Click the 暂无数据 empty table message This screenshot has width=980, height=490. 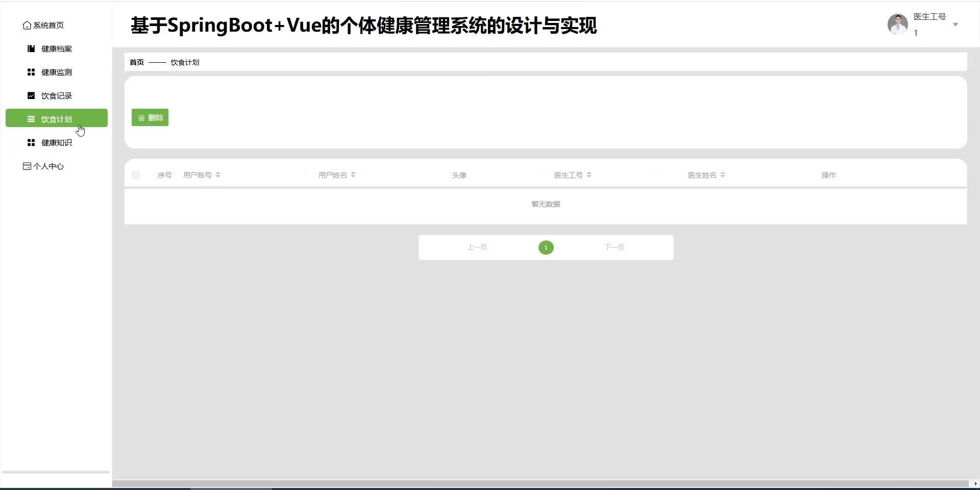pos(546,204)
